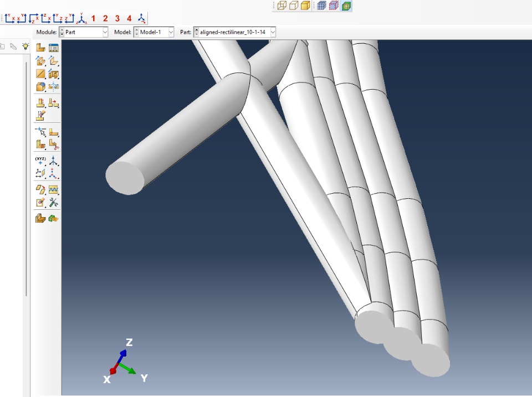Viewport: 532px width, 397px height.
Task: Select Create Datum Plane offset tool
Action: pos(40,173)
